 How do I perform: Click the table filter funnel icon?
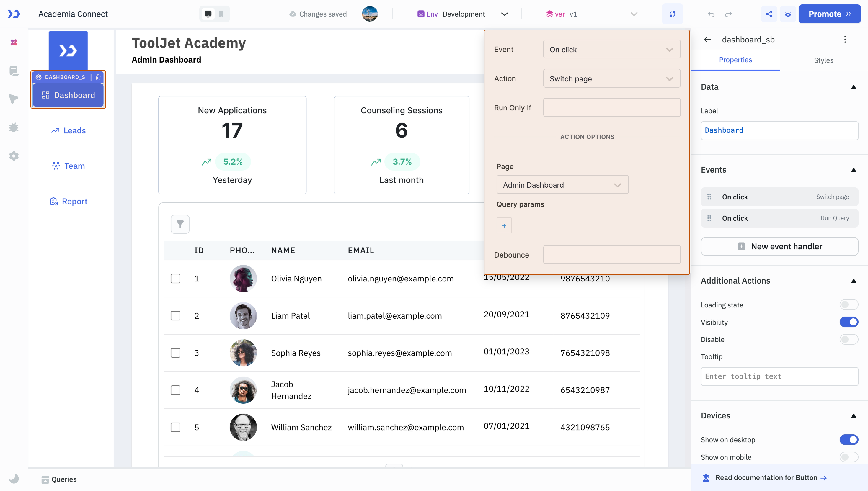[180, 224]
